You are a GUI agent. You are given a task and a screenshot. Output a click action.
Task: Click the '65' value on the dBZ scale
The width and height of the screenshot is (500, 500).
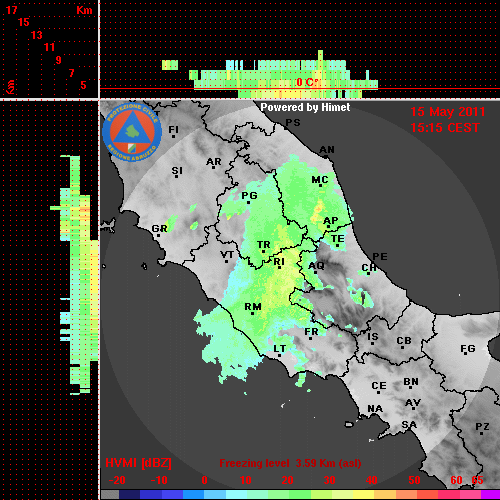(x=478, y=480)
